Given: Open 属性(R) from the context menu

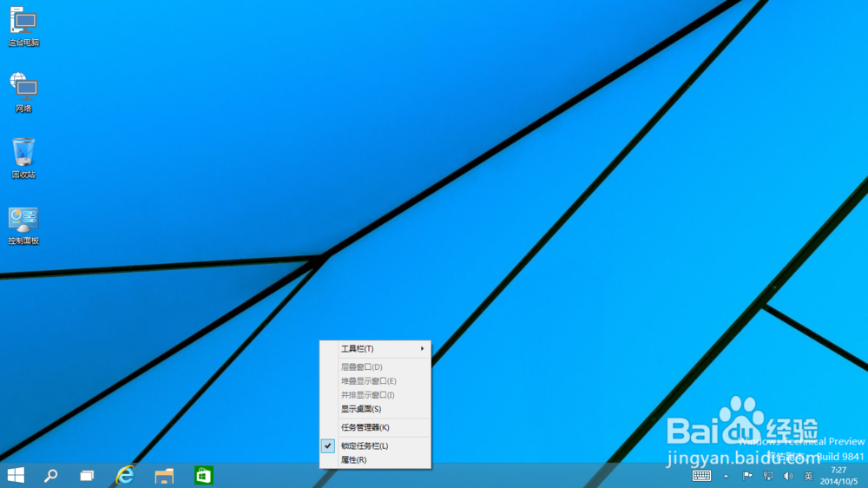Looking at the screenshot, I should coord(375,459).
